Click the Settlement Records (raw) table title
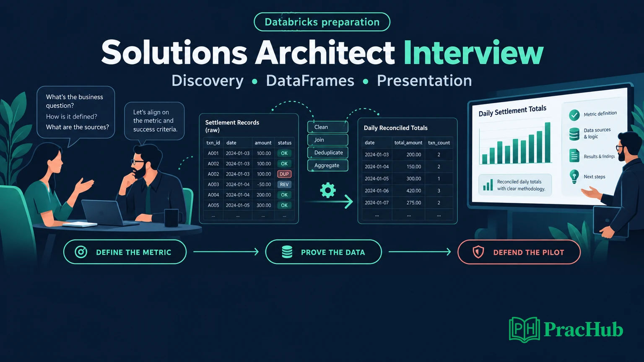The width and height of the screenshot is (644, 362). coord(232,126)
